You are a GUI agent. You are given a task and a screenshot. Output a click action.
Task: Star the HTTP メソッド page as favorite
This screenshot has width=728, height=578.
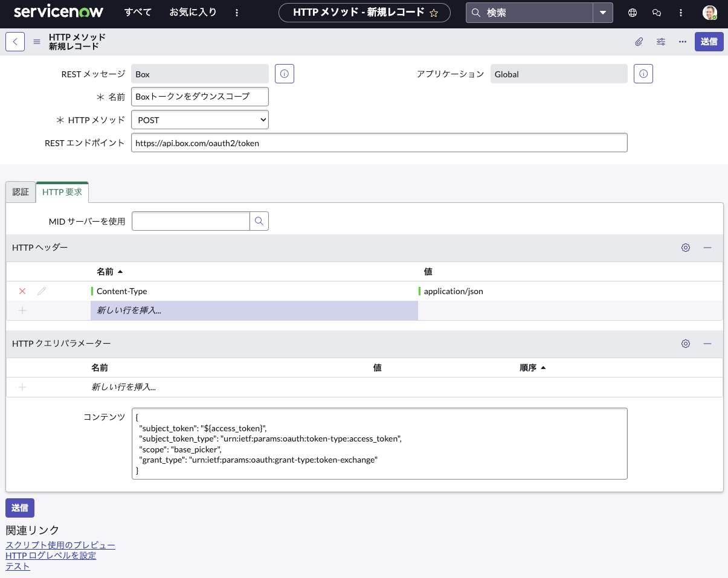coord(434,13)
